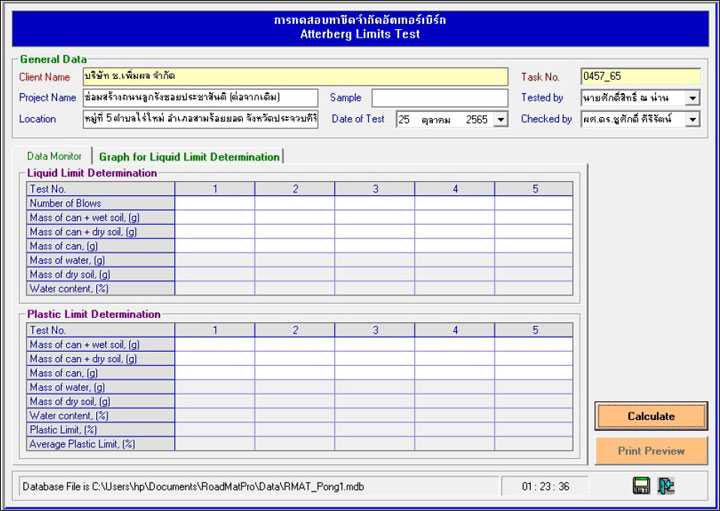This screenshot has height=511, width=720.
Task: Click the Sample input field
Action: (439, 98)
